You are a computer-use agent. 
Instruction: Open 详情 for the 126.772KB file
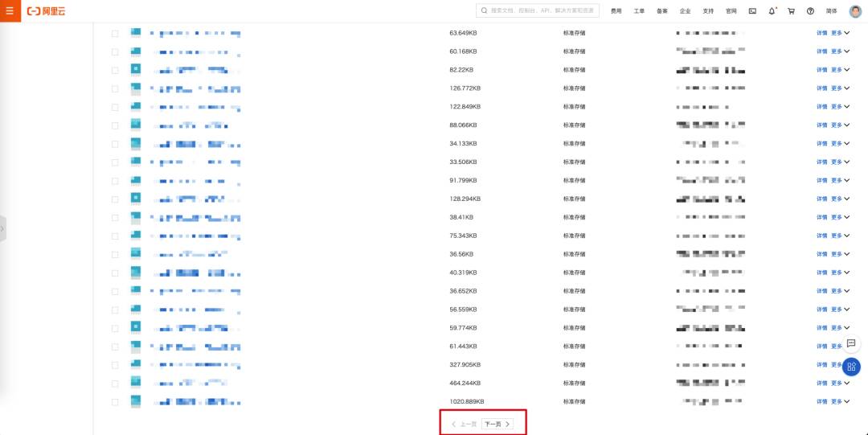(822, 88)
